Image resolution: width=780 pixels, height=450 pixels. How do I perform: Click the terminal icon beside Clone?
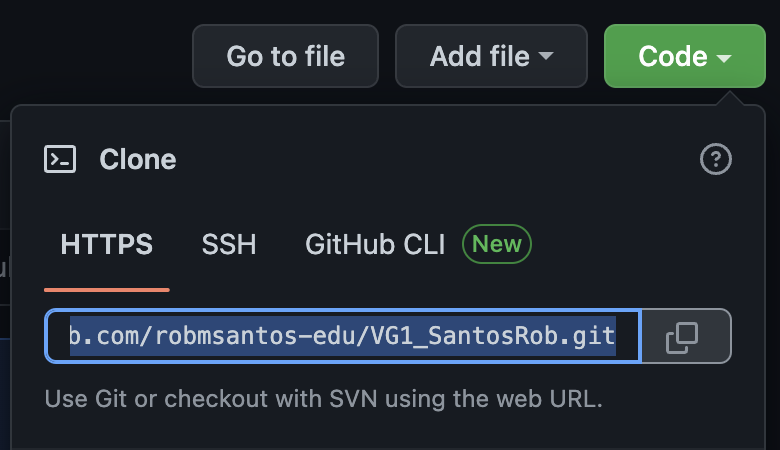pyautogui.click(x=60, y=159)
